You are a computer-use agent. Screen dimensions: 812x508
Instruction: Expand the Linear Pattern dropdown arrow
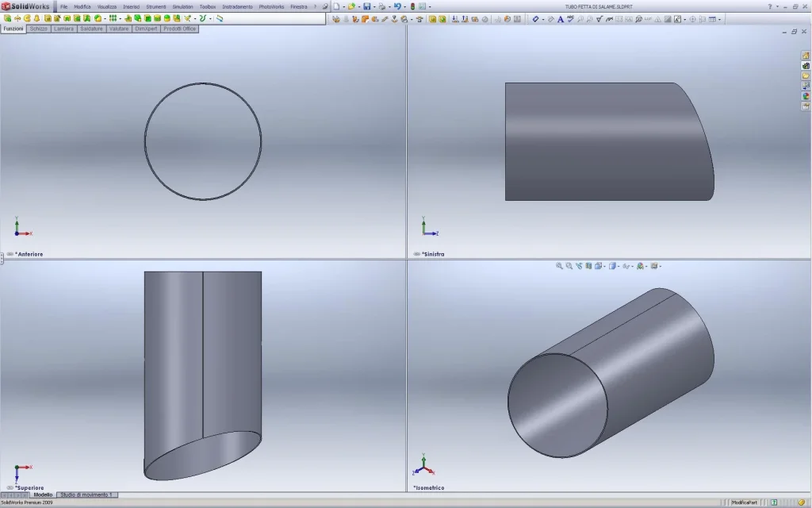pos(121,19)
